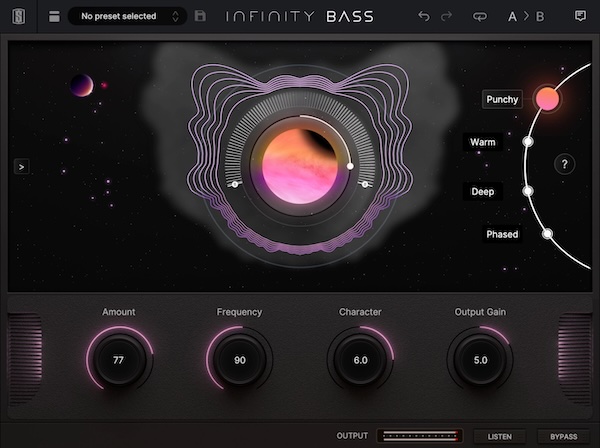Choose the Phased mode dot

548,233
